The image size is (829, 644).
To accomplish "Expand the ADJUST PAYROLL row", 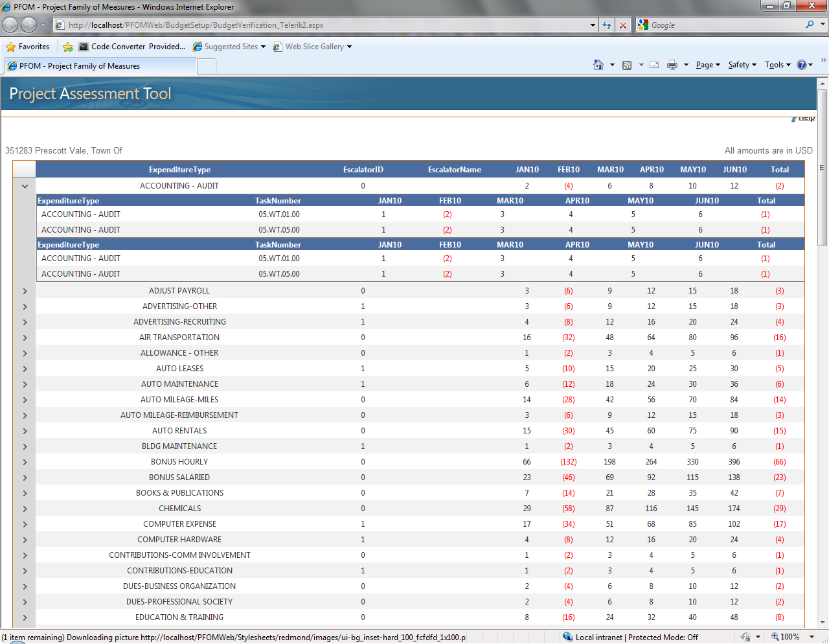I will point(25,291).
